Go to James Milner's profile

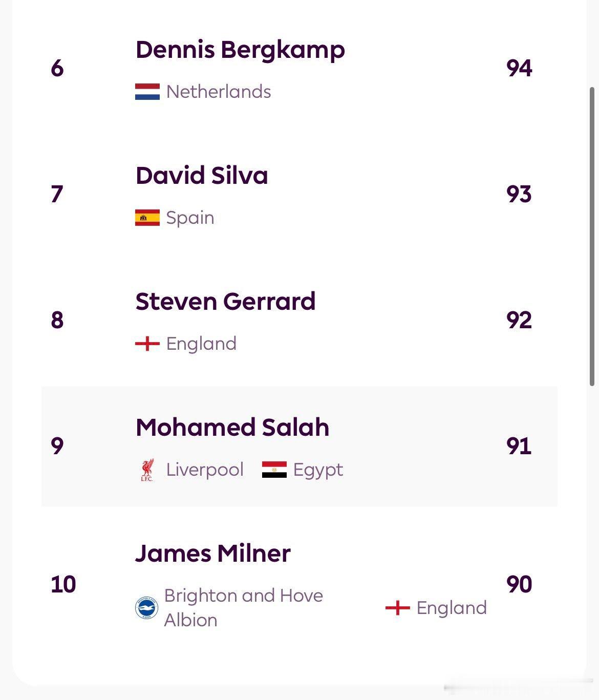(x=213, y=554)
